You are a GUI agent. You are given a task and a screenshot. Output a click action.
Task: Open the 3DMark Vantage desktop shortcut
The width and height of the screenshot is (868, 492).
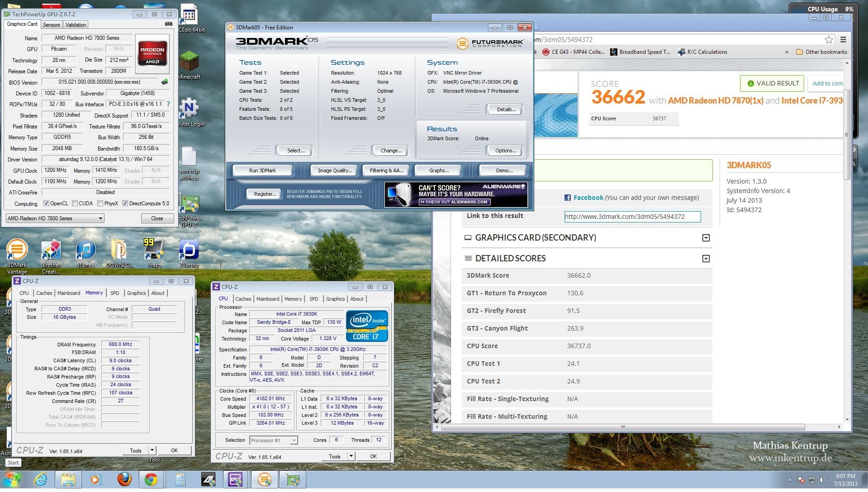coord(17,255)
